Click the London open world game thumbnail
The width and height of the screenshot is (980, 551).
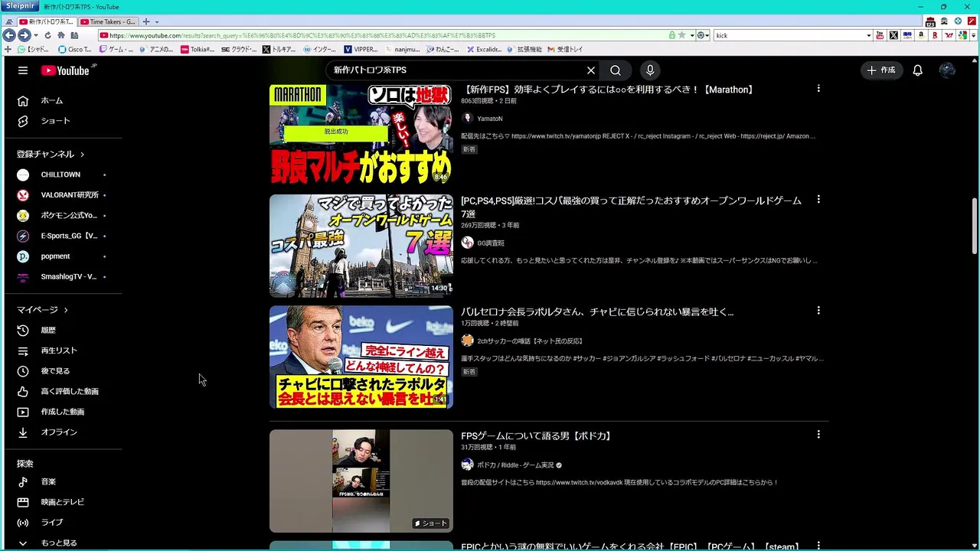[x=361, y=246]
